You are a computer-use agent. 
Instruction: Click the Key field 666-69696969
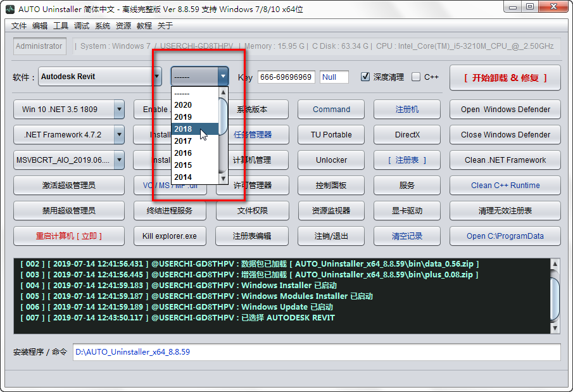coord(286,77)
